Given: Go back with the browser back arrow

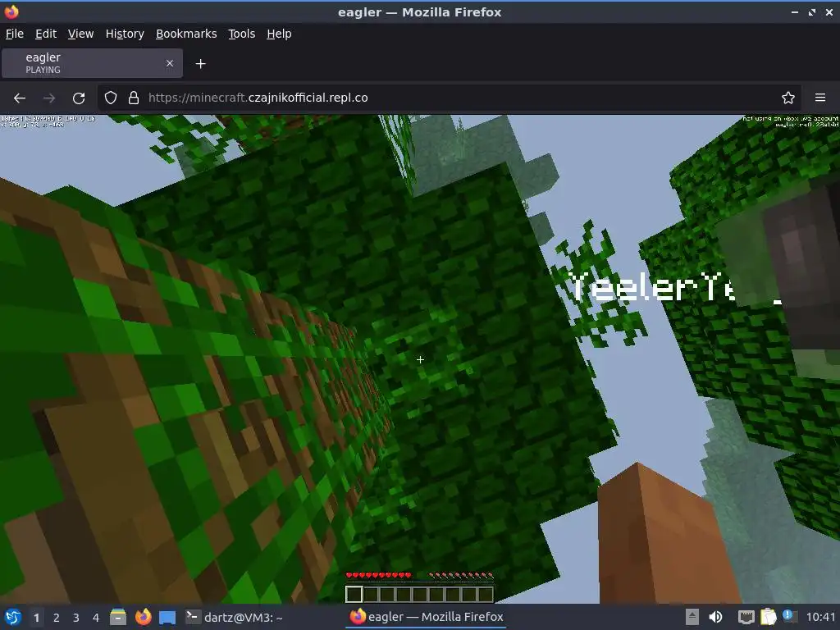Looking at the screenshot, I should tap(20, 98).
